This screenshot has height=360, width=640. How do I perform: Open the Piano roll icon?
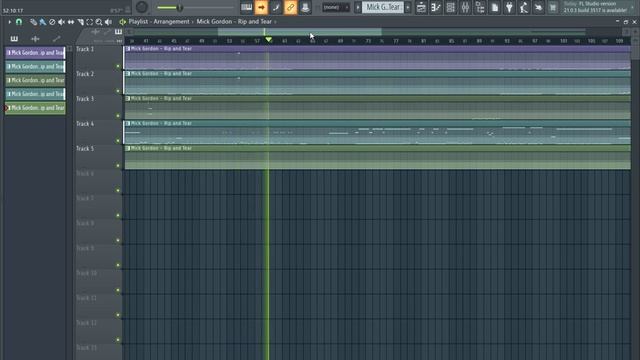click(x=436, y=7)
